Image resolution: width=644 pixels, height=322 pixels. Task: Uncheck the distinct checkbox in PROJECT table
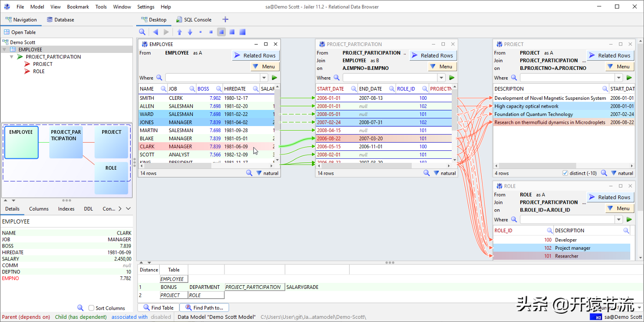565,173
